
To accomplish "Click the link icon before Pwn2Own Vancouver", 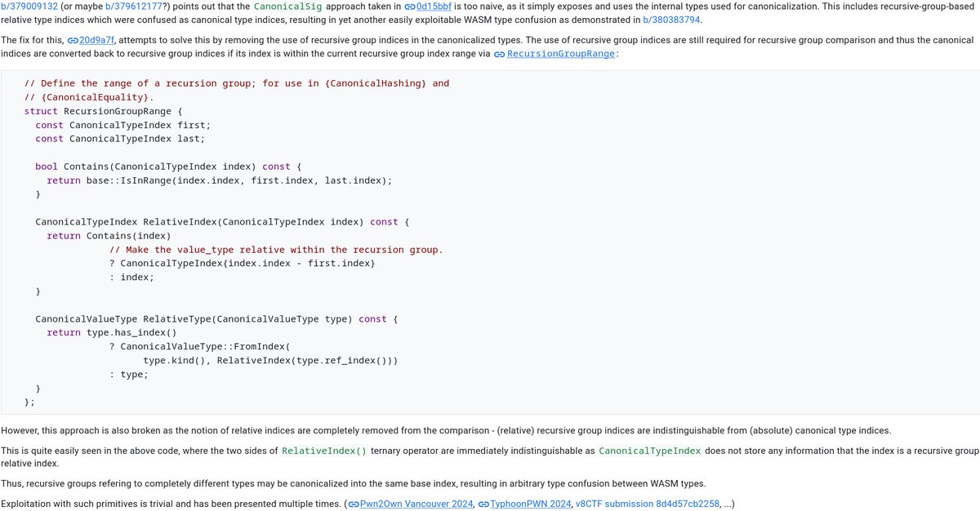I will coord(354,504).
